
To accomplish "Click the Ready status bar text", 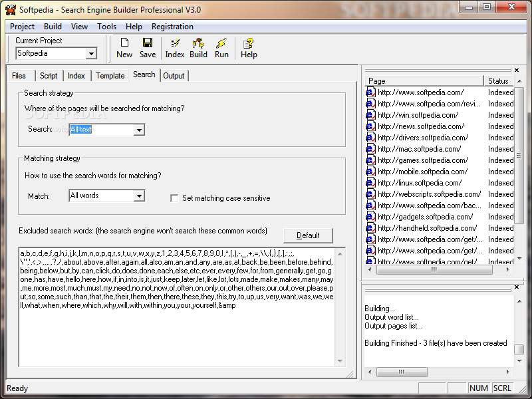I will coord(17,388).
